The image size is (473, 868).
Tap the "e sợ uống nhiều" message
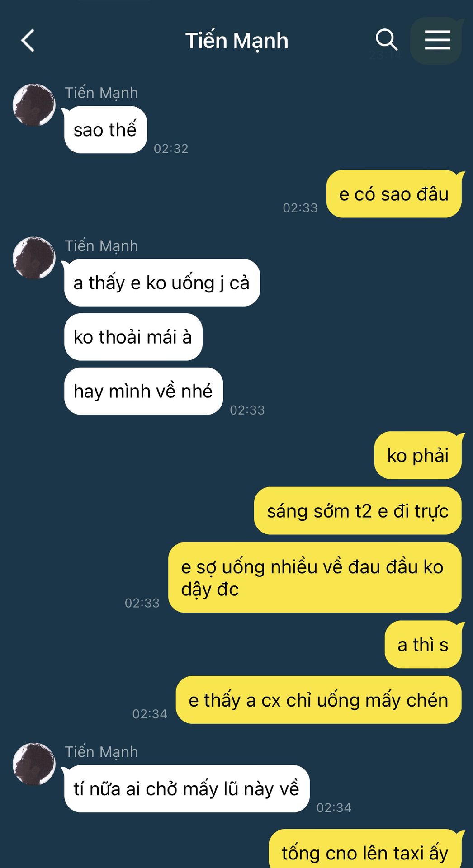(x=315, y=578)
